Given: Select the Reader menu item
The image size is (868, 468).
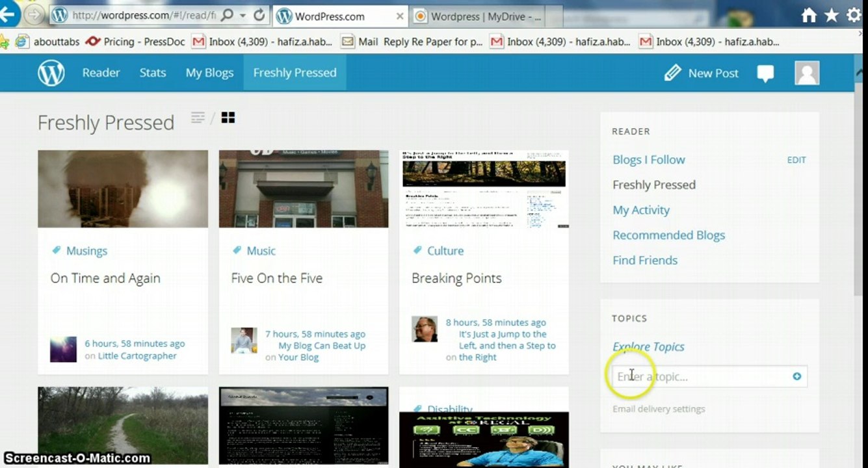Looking at the screenshot, I should coord(101,73).
